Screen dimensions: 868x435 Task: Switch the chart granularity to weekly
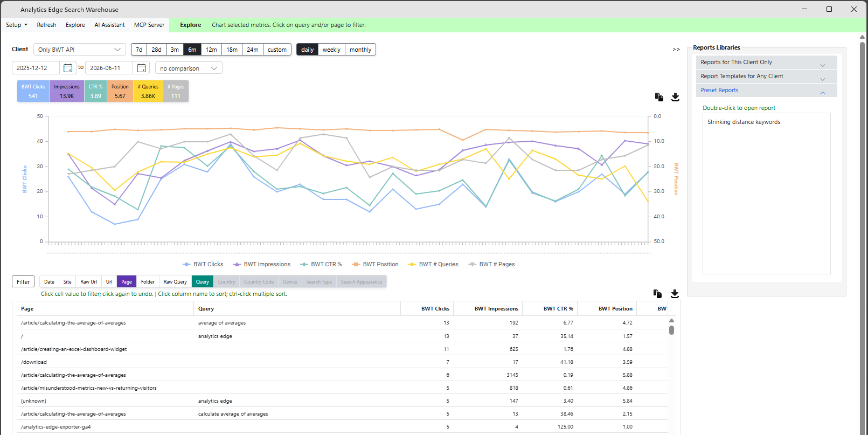[x=331, y=50]
